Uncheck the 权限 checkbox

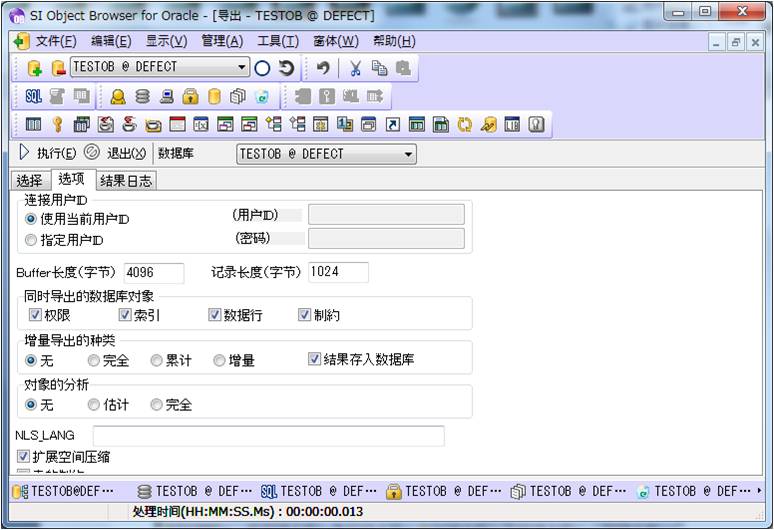pyautogui.click(x=35, y=315)
